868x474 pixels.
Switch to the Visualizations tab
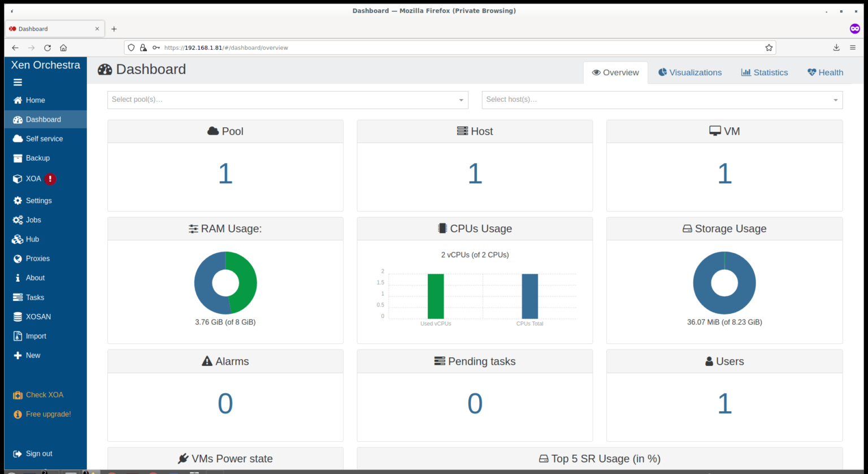[x=689, y=72]
